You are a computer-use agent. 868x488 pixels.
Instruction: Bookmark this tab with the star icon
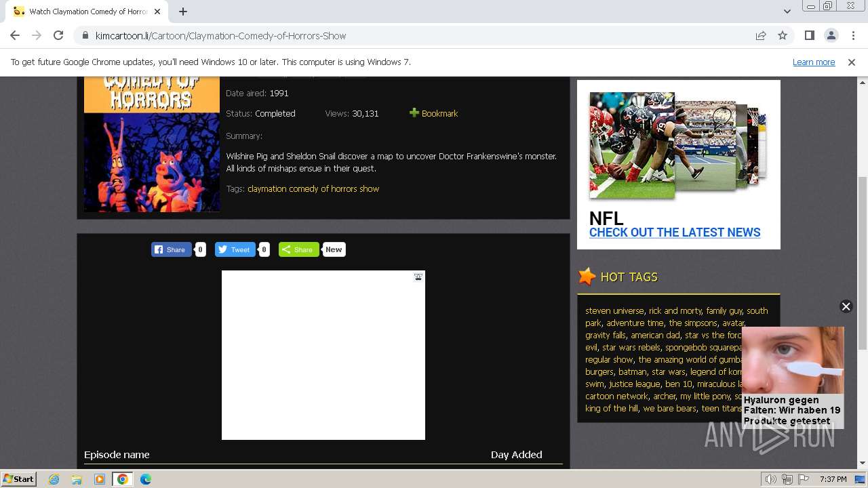(x=783, y=35)
